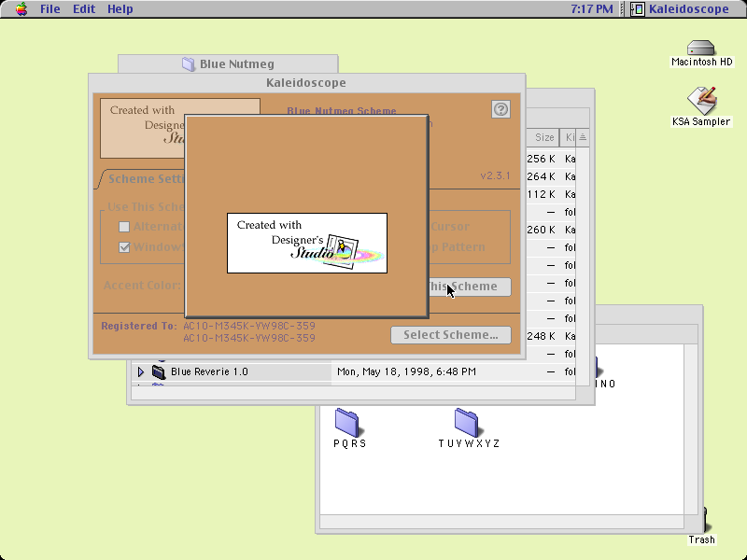This screenshot has width=747, height=560.
Task: Click the menu bar clock
Action: [x=592, y=9]
